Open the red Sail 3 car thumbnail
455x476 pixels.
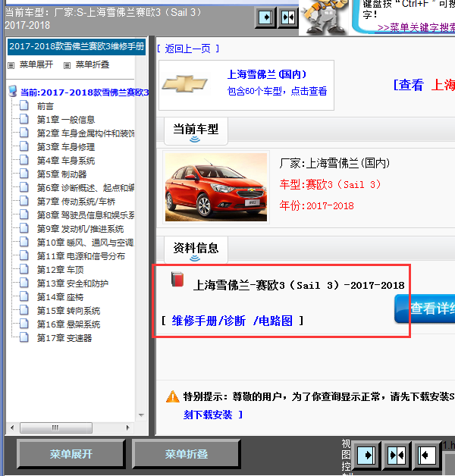[x=216, y=187]
